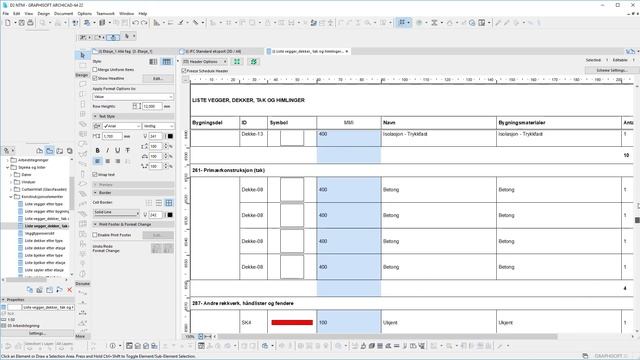The height and width of the screenshot is (360, 640).
Task: Click the Row Heights input field
Action: pyautogui.click(x=152, y=106)
